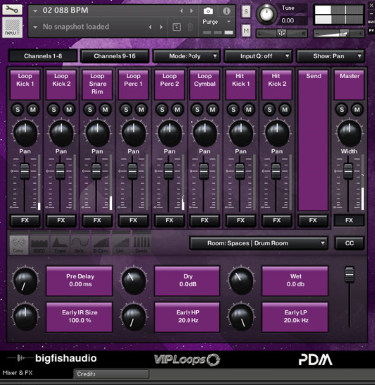This screenshot has width=375, height=385.
Task: Select the Trans effect icon
Action: 60,245
